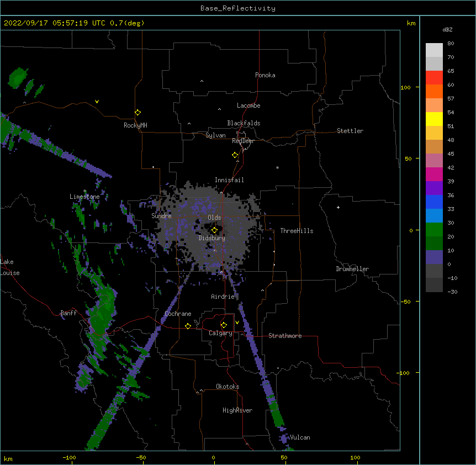The width and height of the screenshot is (476, 465).
Task: Click the Cochrane label
Action: 178,314
